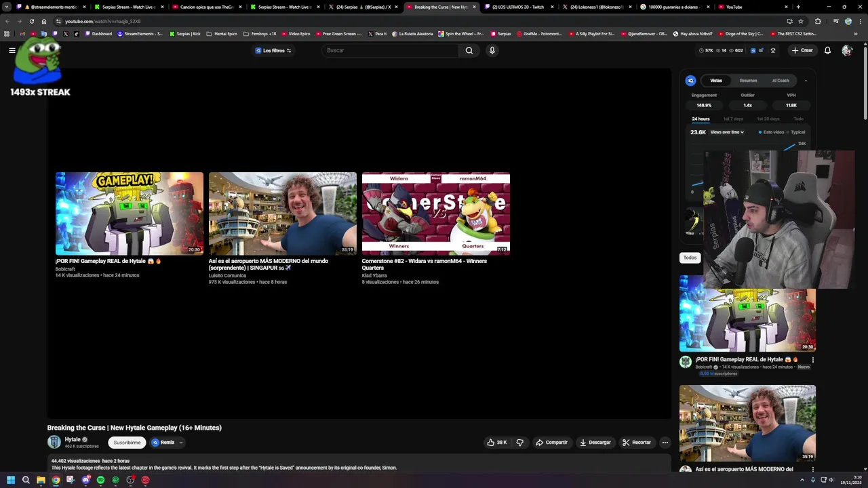Screen dimensions: 868x488
Task: Click the round IQ logo in stats panel
Action: pos(690,81)
